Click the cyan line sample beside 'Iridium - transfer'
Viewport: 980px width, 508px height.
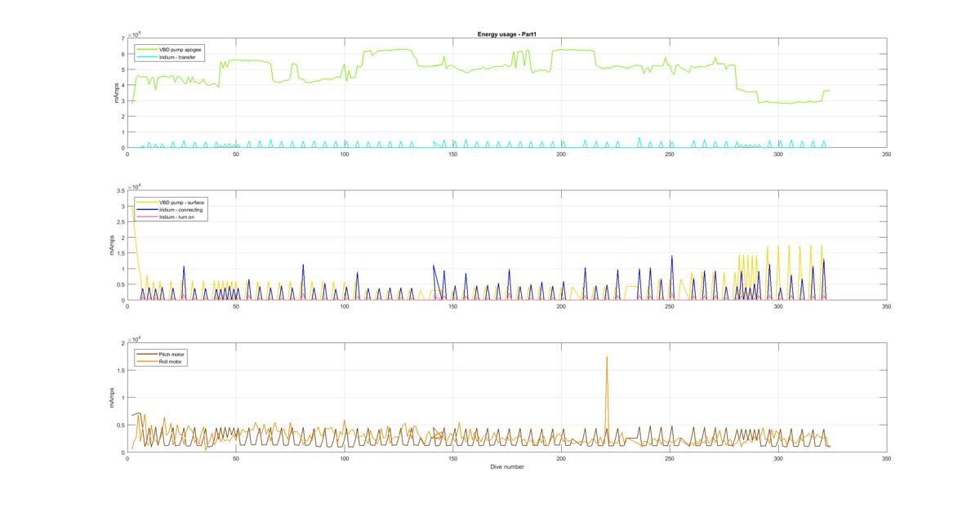pos(146,56)
